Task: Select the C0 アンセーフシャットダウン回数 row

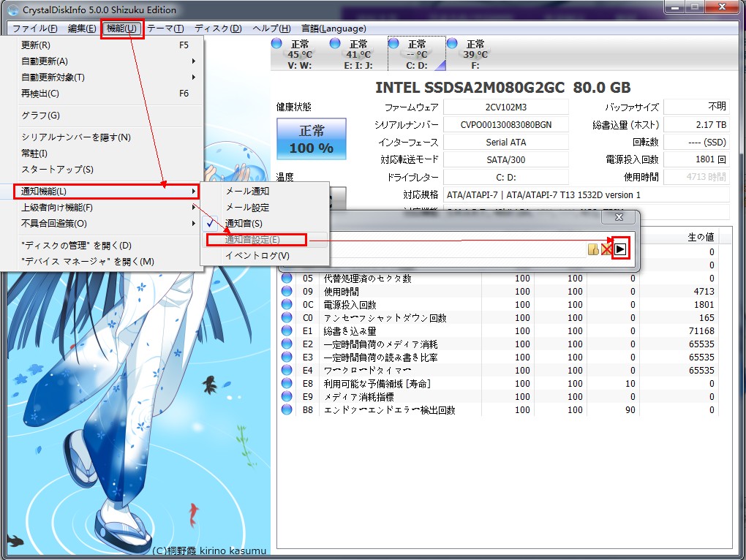Action: click(x=498, y=318)
